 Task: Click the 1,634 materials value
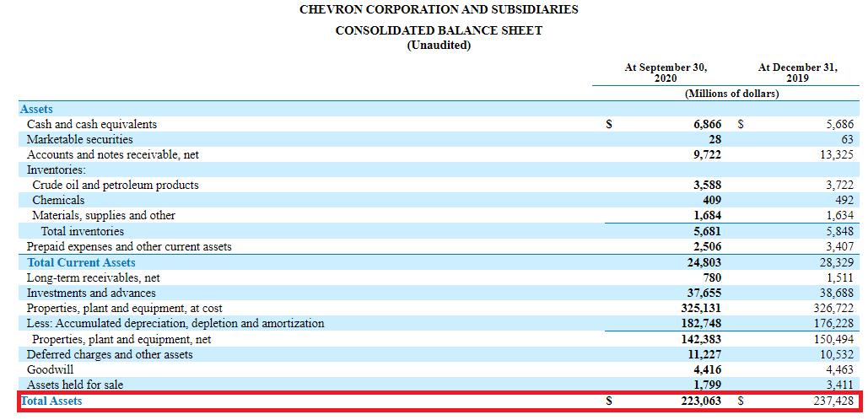(x=839, y=215)
